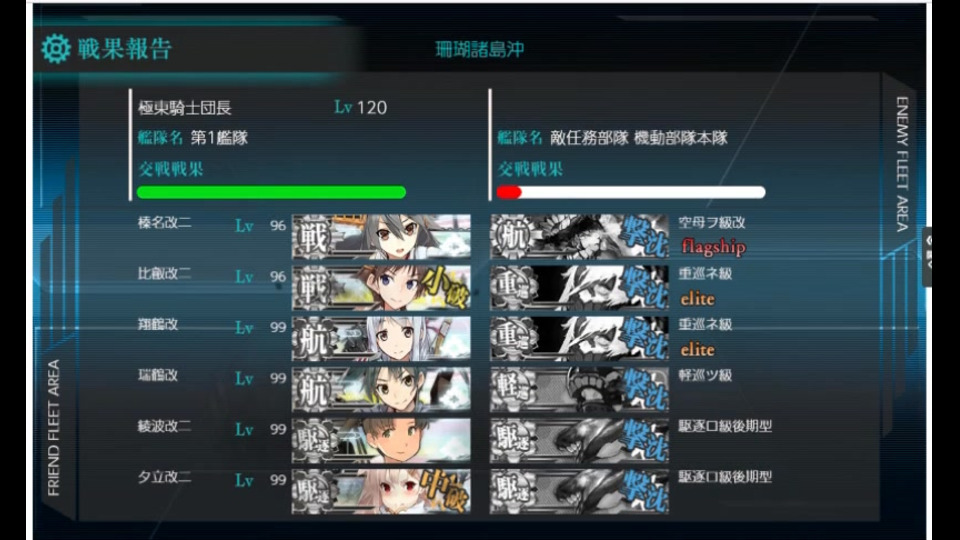Click the 戦 battleship badge on 榛名改二
The width and height of the screenshot is (960, 540).
click(x=312, y=236)
